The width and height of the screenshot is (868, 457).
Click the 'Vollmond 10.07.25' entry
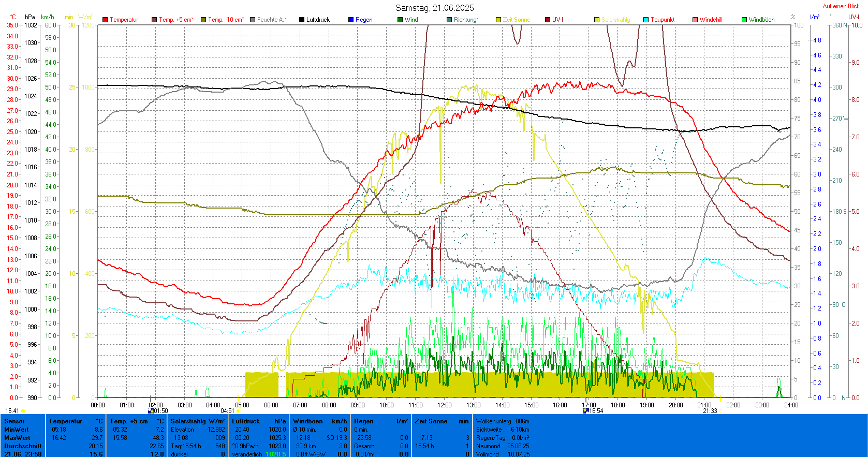(x=503, y=454)
